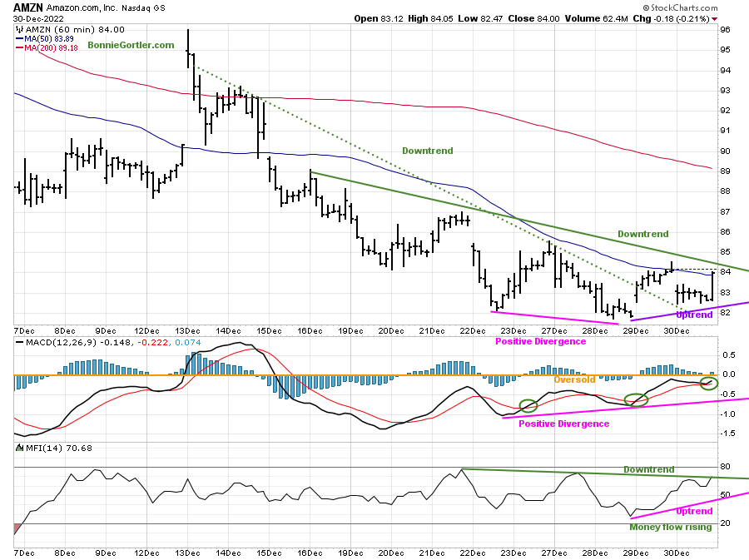Click the red MACD signal value -0.222

[153, 342]
